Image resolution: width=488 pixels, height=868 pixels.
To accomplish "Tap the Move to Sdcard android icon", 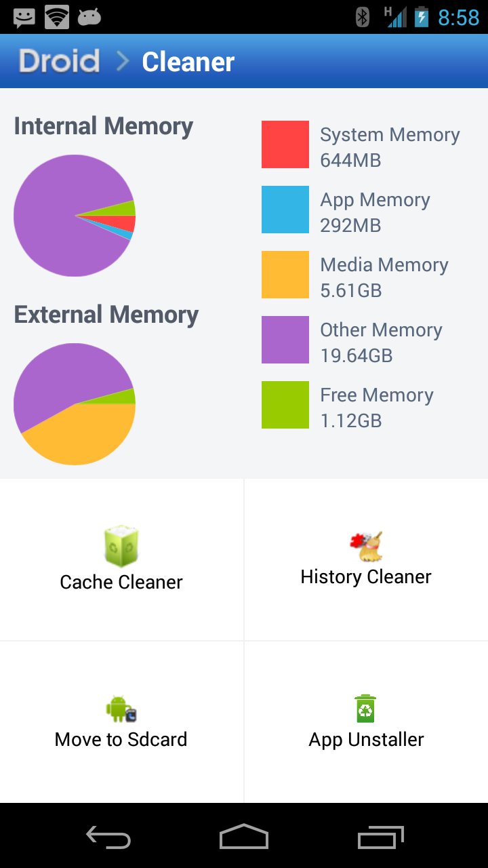I will tap(121, 709).
